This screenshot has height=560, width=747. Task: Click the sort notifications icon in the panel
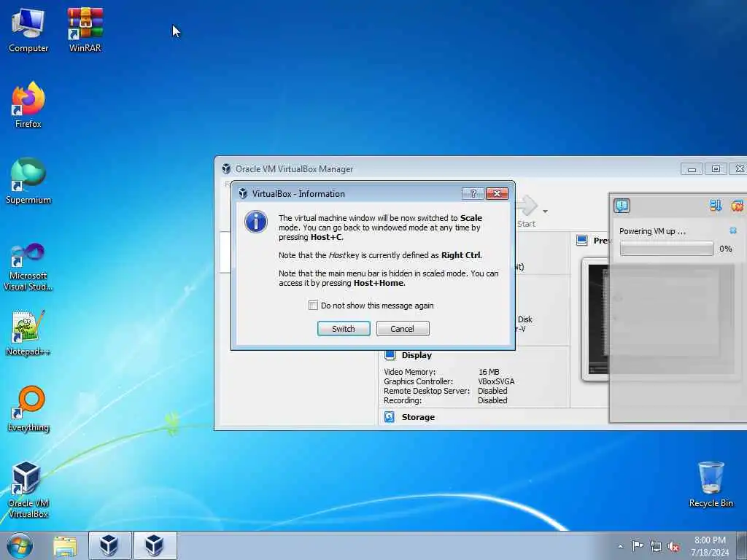pos(716,205)
